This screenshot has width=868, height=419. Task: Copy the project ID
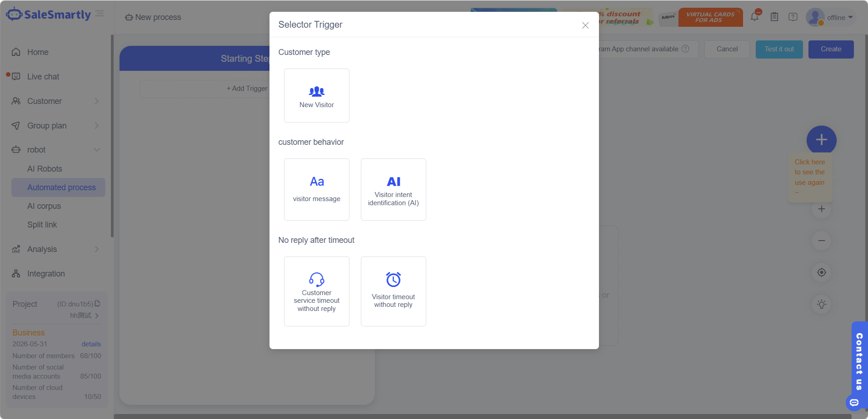pos(97,304)
